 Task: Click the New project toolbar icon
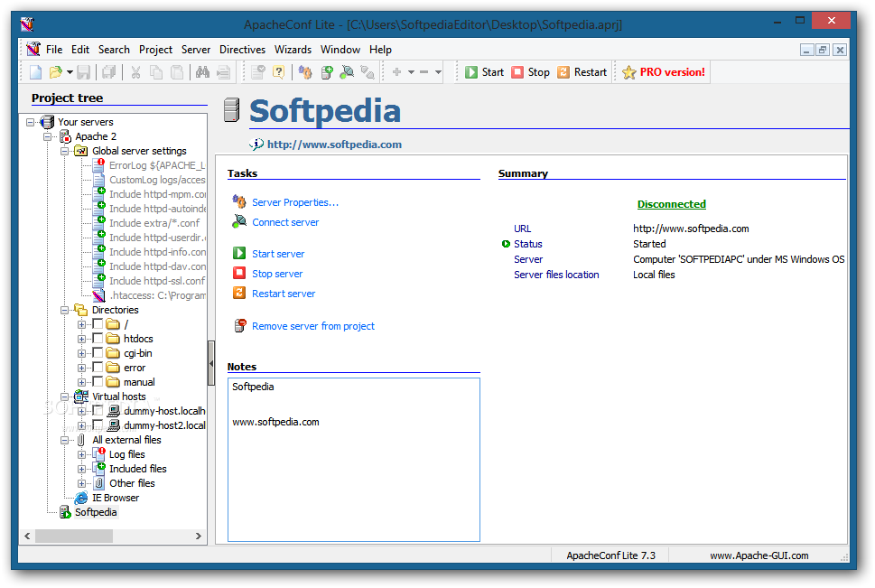[x=36, y=72]
